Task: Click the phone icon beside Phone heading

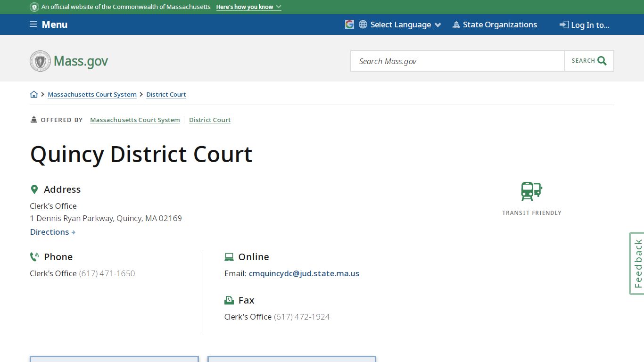Action: click(x=34, y=257)
